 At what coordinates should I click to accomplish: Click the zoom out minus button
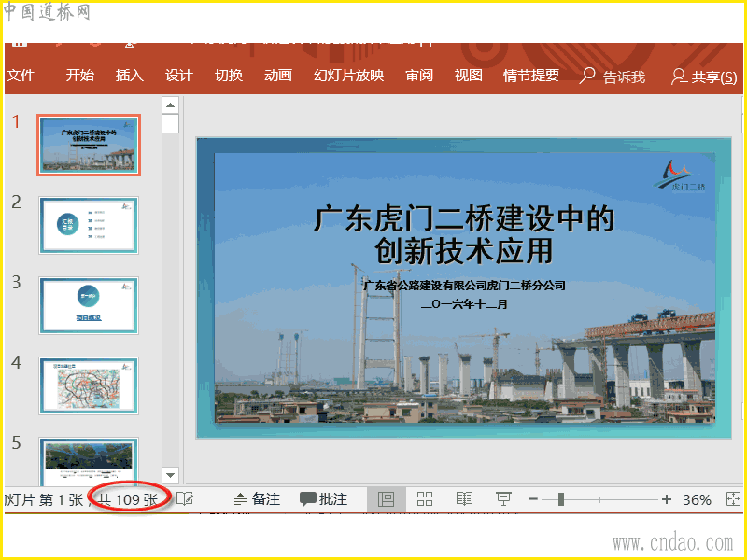533,499
